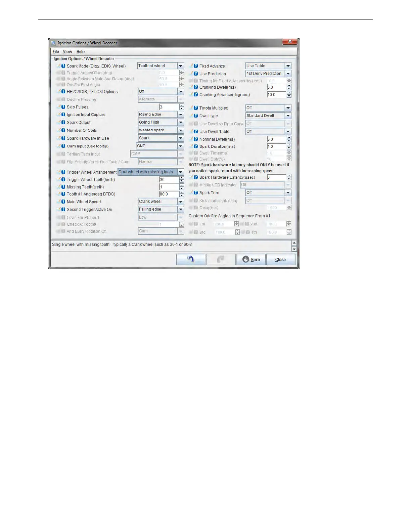This screenshot has height=532, width=411.
Task: Click help icon for Use Prediction
Action: 196,74
